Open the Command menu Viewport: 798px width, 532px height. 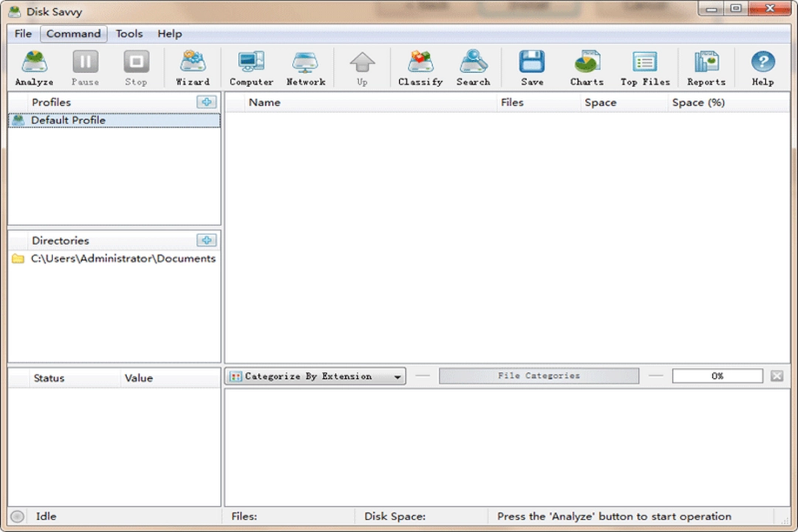73,33
